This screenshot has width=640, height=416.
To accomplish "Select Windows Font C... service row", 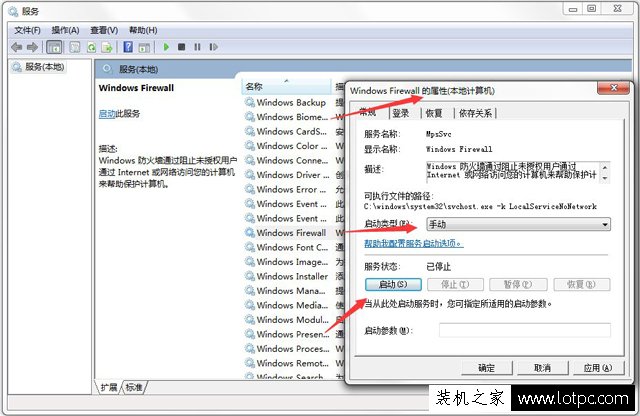I will click(x=291, y=247).
